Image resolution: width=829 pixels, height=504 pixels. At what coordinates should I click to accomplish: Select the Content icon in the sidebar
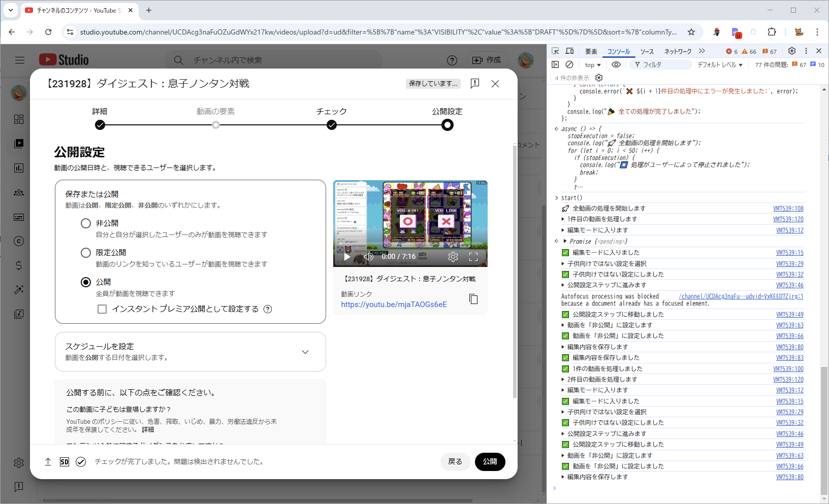[x=19, y=143]
